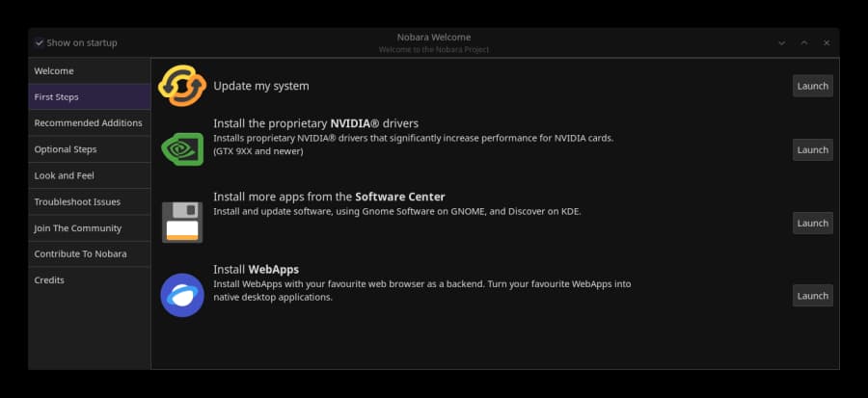Open Join The Community page

89,227
